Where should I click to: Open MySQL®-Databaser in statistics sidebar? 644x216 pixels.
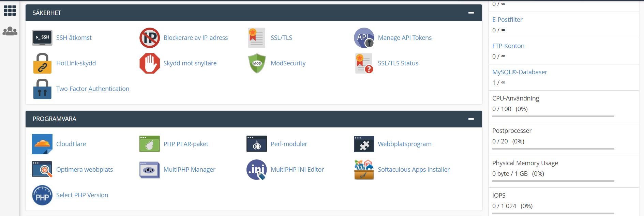click(519, 72)
